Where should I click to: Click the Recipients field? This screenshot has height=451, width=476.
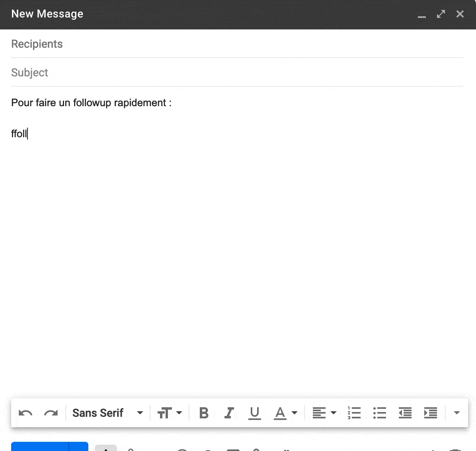[159, 44]
